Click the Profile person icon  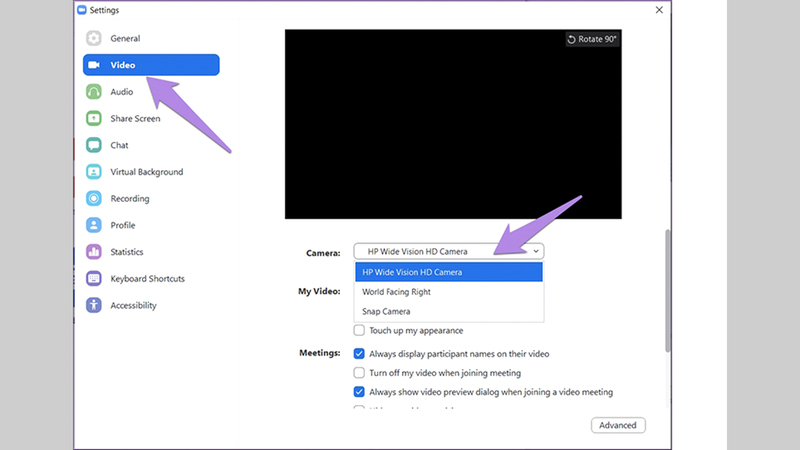click(94, 225)
